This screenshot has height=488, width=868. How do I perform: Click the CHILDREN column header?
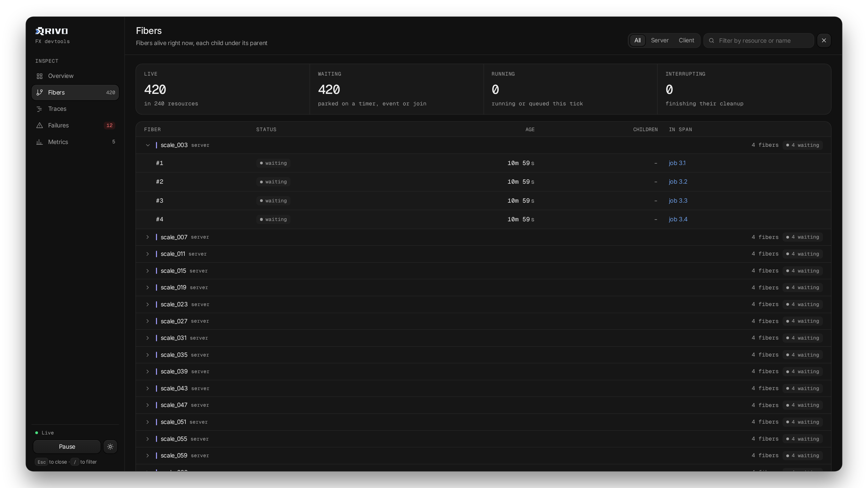(x=645, y=129)
